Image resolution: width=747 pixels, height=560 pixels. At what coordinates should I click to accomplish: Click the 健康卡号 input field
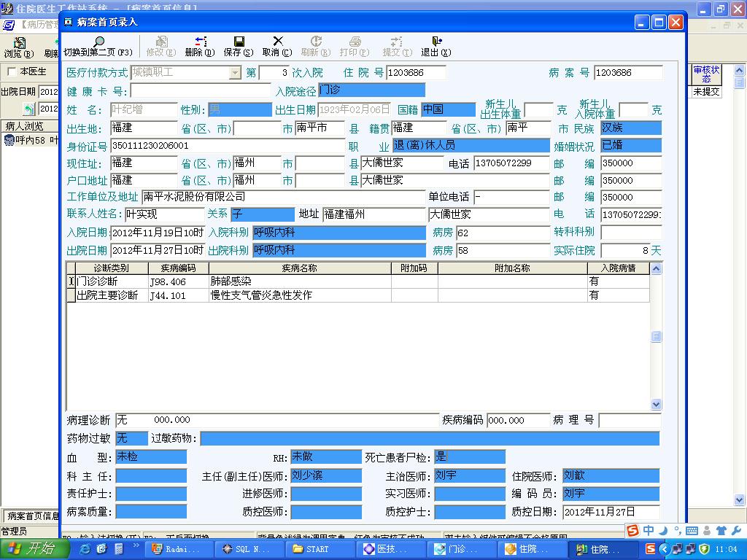coord(201,90)
